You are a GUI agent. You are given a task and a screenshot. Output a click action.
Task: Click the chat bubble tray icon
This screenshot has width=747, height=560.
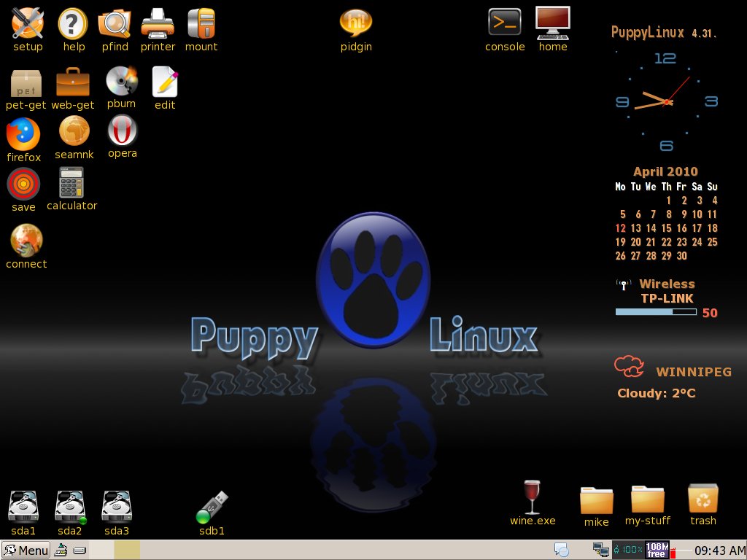click(561, 551)
